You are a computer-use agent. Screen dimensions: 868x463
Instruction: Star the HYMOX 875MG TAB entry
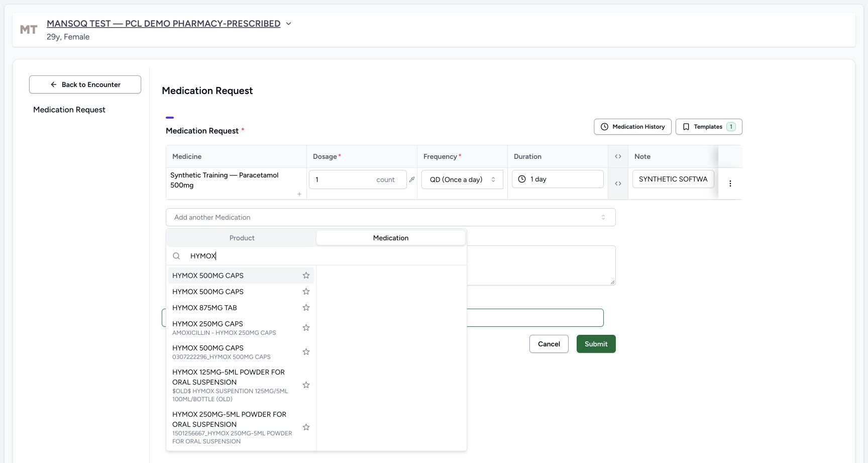click(x=306, y=308)
